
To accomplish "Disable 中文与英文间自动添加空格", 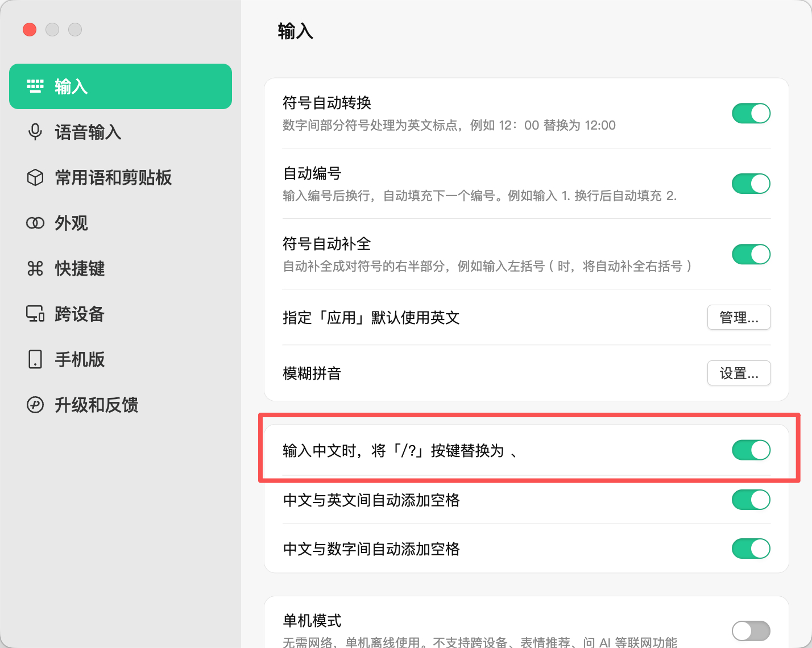I will coord(751,500).
